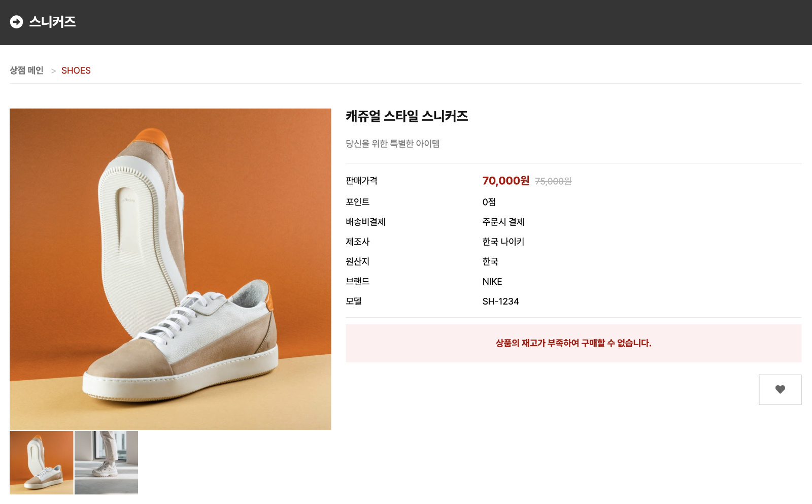Select the sale price 70,000원

point(506,181)
